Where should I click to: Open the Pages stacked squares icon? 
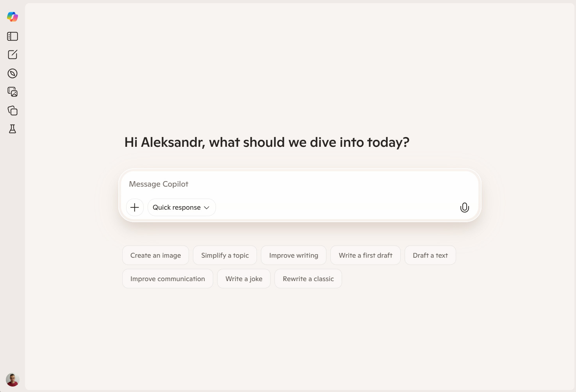pyautogui.click(x=12, y=110)
